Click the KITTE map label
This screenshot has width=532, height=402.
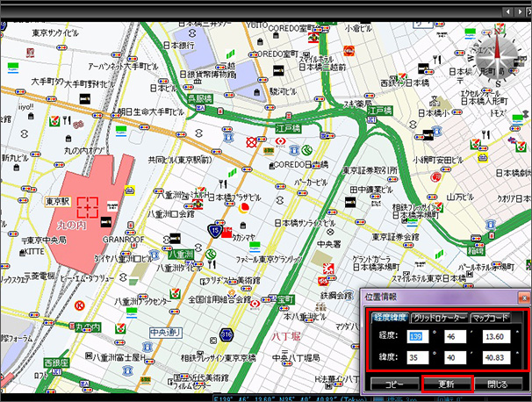[34, 252]
